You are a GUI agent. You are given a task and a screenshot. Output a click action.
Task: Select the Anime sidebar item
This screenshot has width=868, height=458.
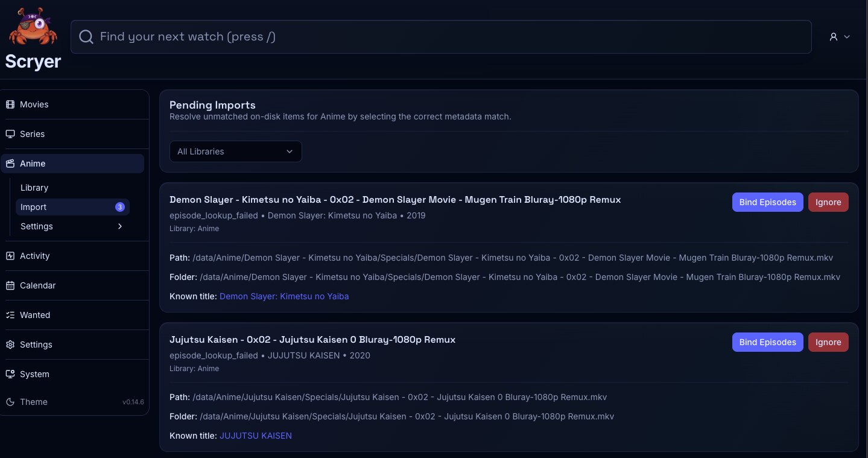(x=73, y=164)
